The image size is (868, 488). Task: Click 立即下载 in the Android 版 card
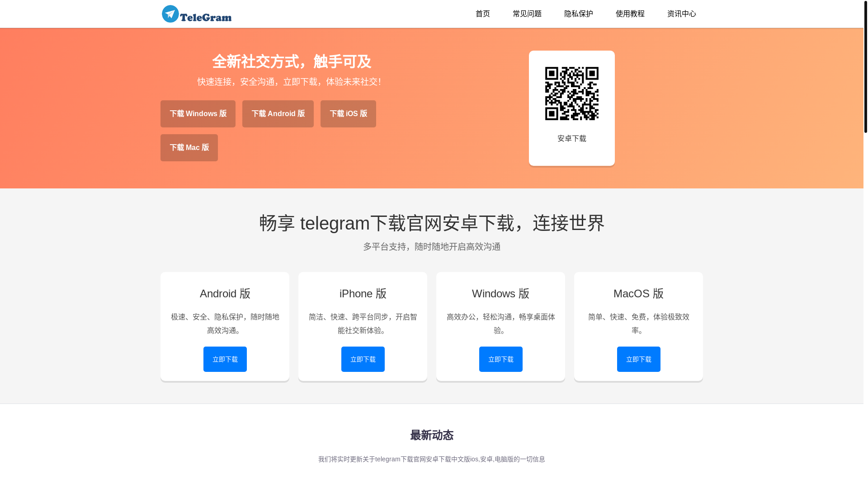tap(225, 359)
